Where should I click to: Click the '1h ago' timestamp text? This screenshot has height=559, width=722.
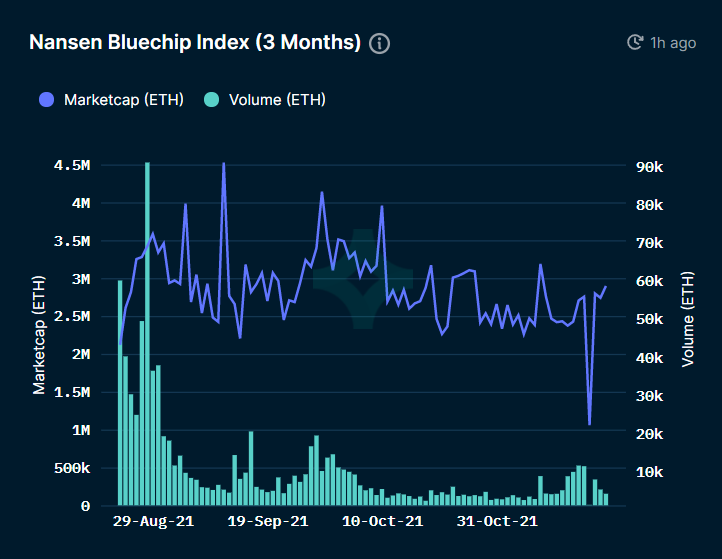pyautogui.click(x=673, y=43)
